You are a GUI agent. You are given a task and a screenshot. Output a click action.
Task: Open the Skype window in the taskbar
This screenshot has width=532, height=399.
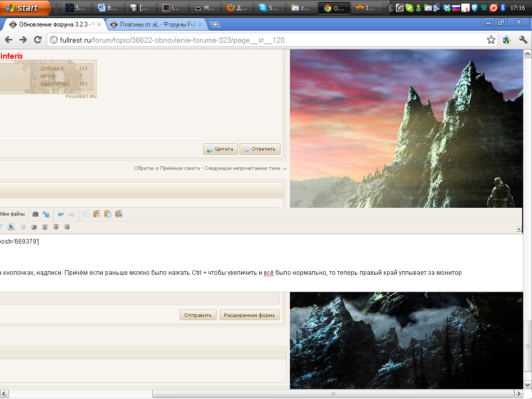pyautogui.click(x=269, y=8)
